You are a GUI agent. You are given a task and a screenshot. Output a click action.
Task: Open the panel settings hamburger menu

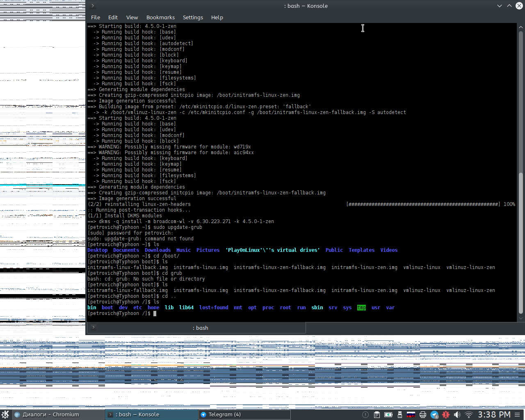coord(518,415)
